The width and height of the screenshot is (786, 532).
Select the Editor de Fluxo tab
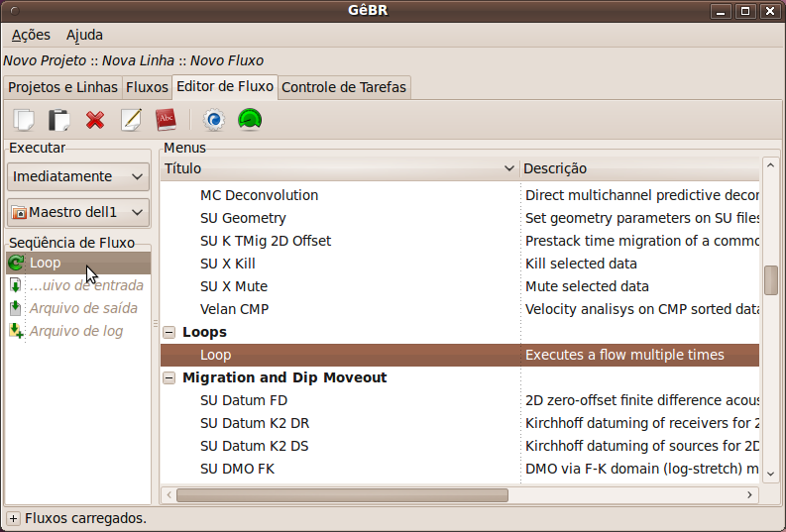pyautogui.click(x=225, y=86)
